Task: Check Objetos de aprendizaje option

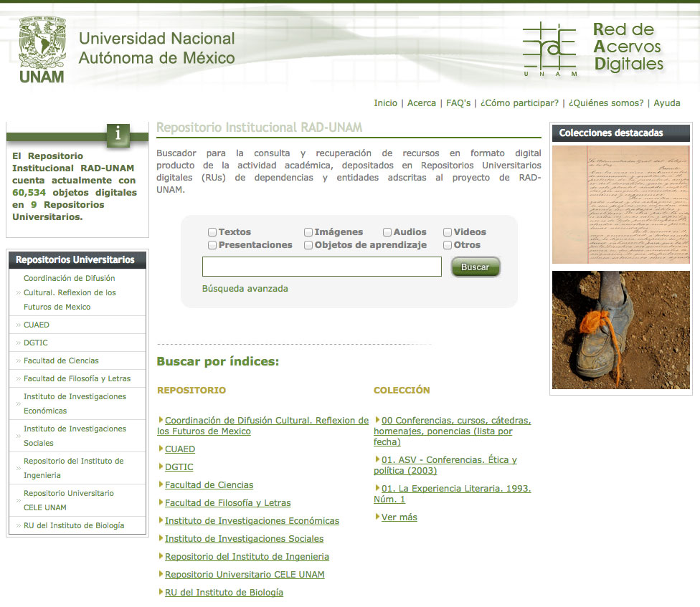Action: [308, 245]
